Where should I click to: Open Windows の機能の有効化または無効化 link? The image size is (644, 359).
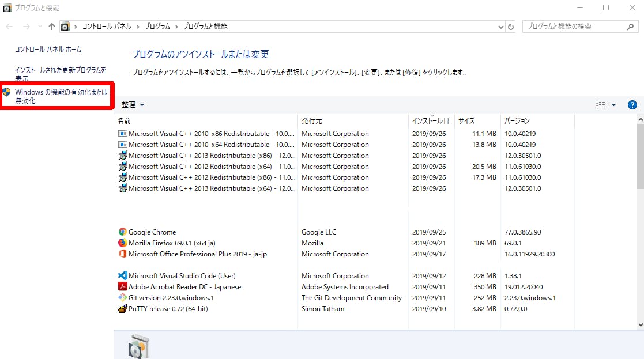[61, 96]
